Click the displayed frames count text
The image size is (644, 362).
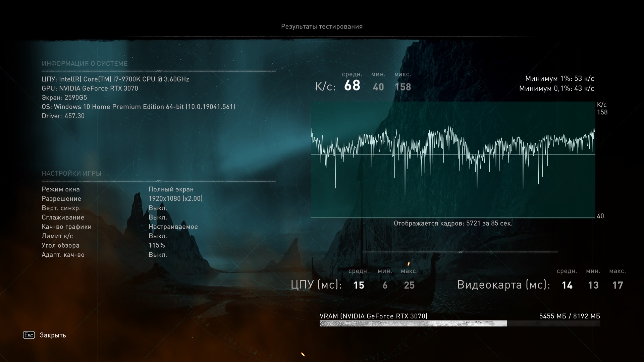tap(453, 223)
